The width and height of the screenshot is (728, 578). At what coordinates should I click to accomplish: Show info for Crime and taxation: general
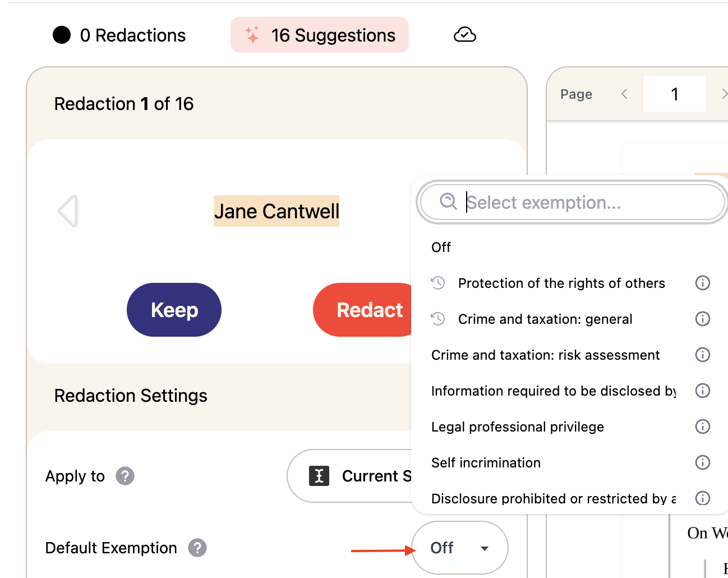click(702, 319)
